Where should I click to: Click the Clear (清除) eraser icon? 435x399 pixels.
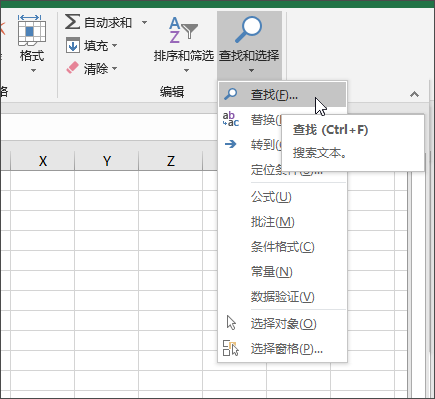point(72,68)
